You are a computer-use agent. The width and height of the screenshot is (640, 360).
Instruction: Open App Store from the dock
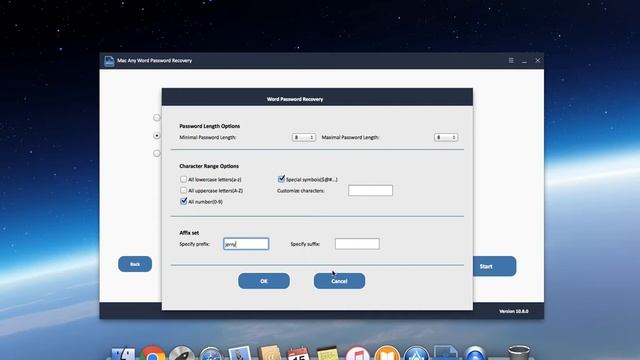coord(416,353)
